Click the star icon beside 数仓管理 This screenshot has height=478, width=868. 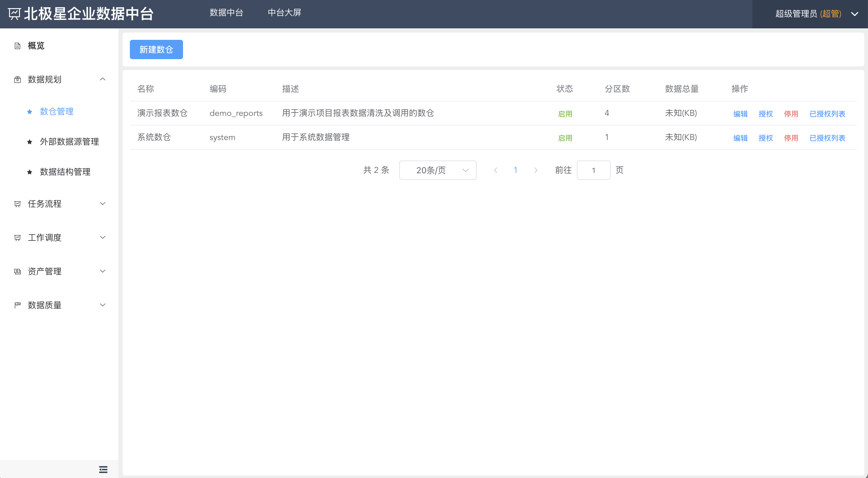(x=29, y=112)
